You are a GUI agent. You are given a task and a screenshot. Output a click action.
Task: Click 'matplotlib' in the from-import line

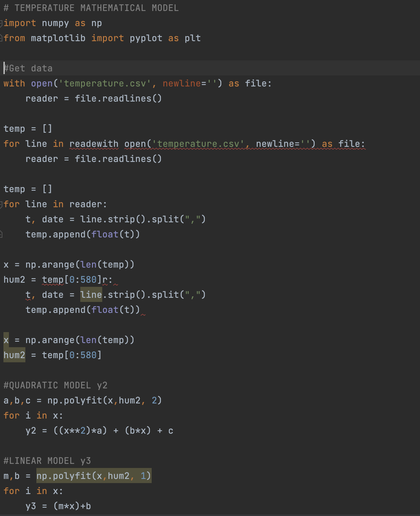pyautogui.click(x=58, y=38)
